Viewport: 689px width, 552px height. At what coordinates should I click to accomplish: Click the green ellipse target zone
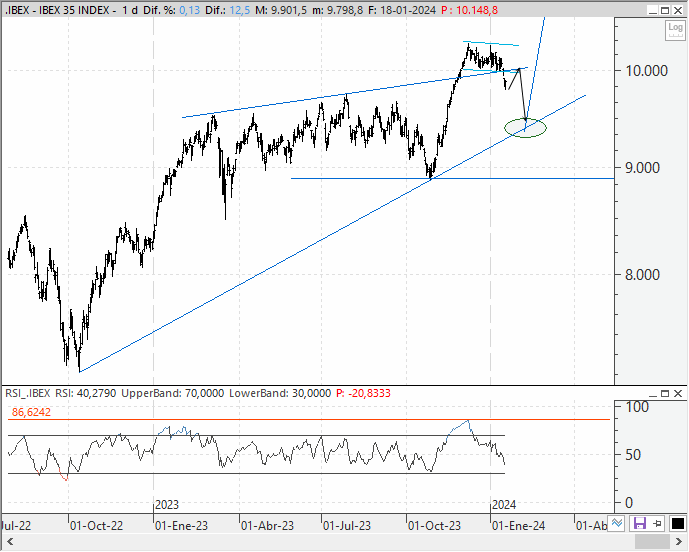point(526,128)
